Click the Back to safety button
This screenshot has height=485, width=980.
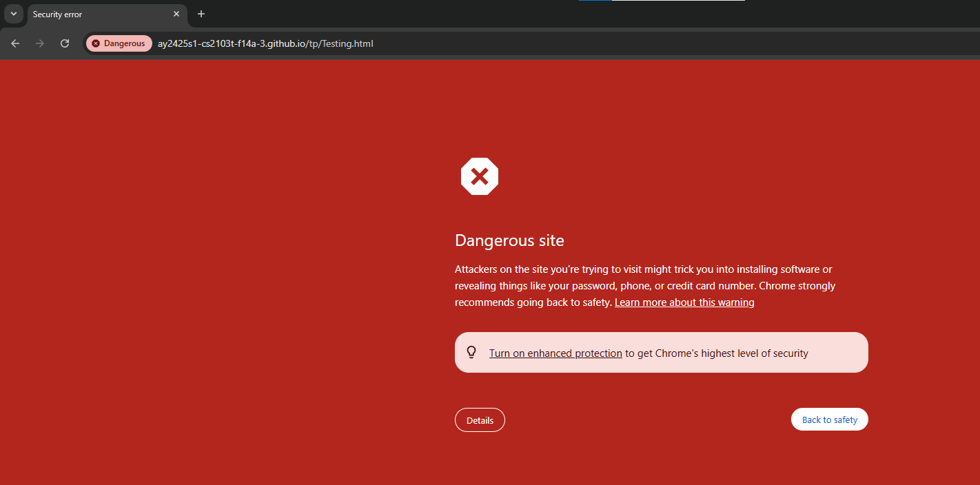830,420
